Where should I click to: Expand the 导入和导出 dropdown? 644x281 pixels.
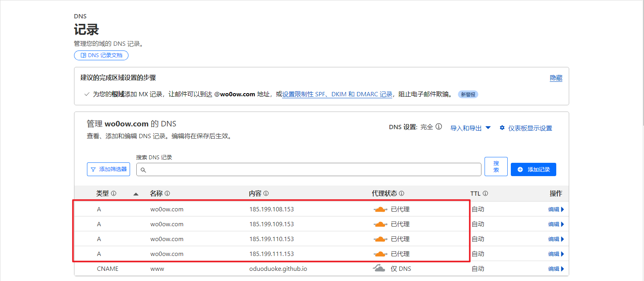point(470,128)
